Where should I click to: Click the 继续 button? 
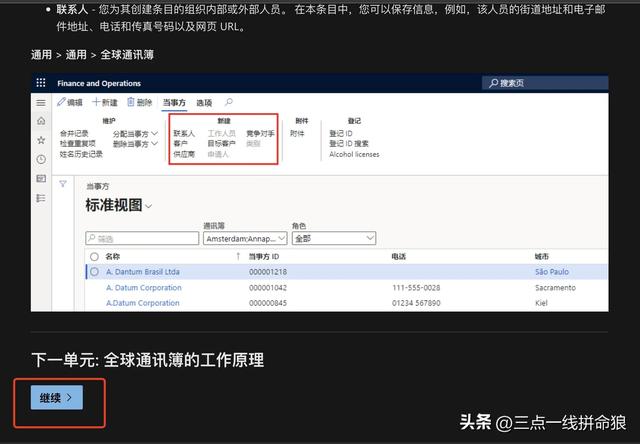[x=56, y=398]
